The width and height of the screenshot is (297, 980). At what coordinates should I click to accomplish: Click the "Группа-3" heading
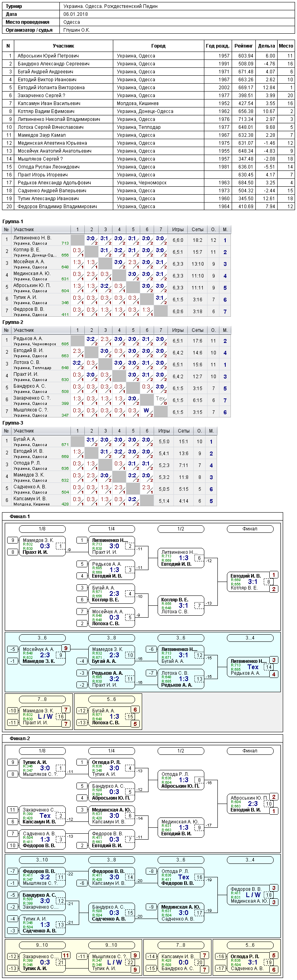pyautogui.click(x=13, y=423)
